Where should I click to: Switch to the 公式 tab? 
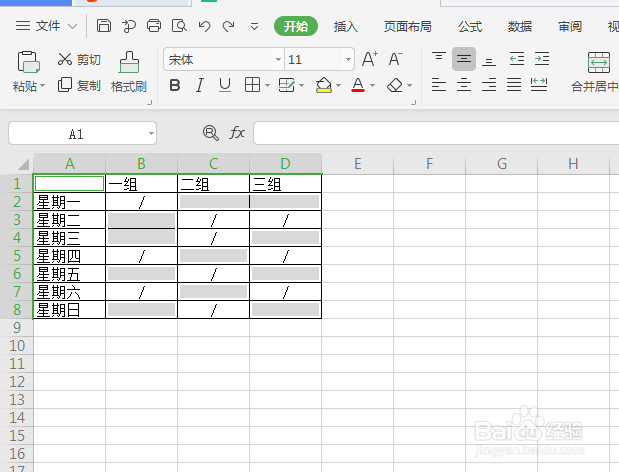click(x=470, y=26)
